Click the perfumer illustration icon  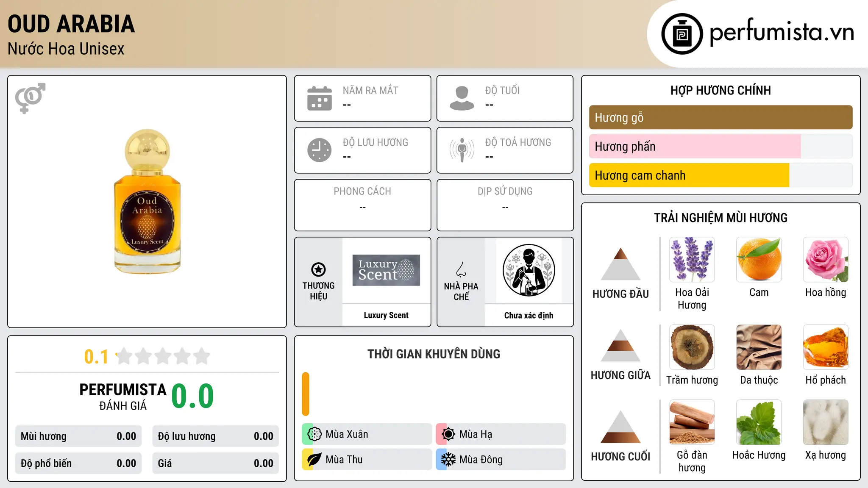(529, 270)
